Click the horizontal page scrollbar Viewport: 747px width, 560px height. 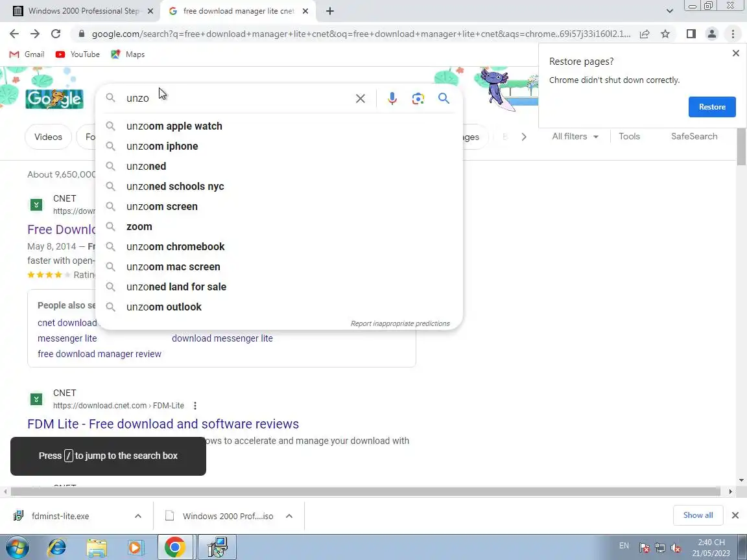pos(366,491)
